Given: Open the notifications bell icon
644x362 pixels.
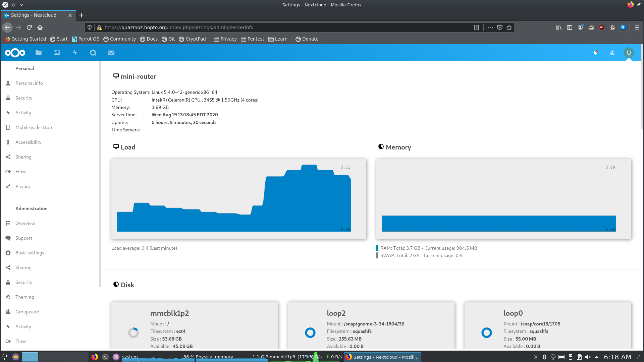Looking at the screenshot, I should click(x=596, y=53).
